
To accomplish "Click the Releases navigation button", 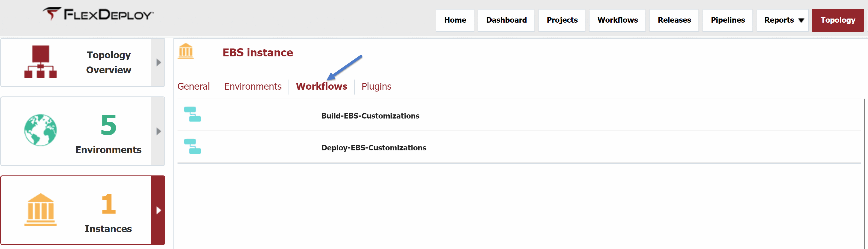I will 674,20.
